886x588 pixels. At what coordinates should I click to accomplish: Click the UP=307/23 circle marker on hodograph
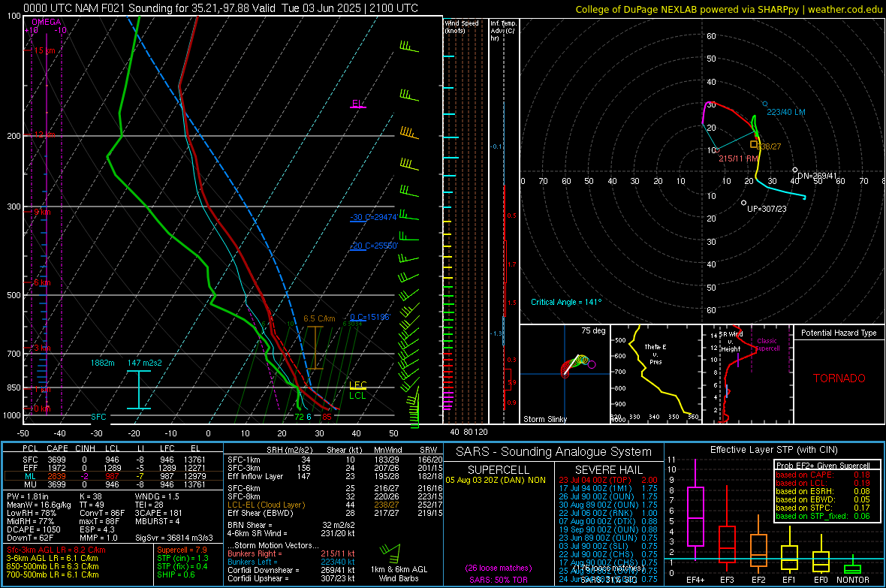click(x=743, y=203)
